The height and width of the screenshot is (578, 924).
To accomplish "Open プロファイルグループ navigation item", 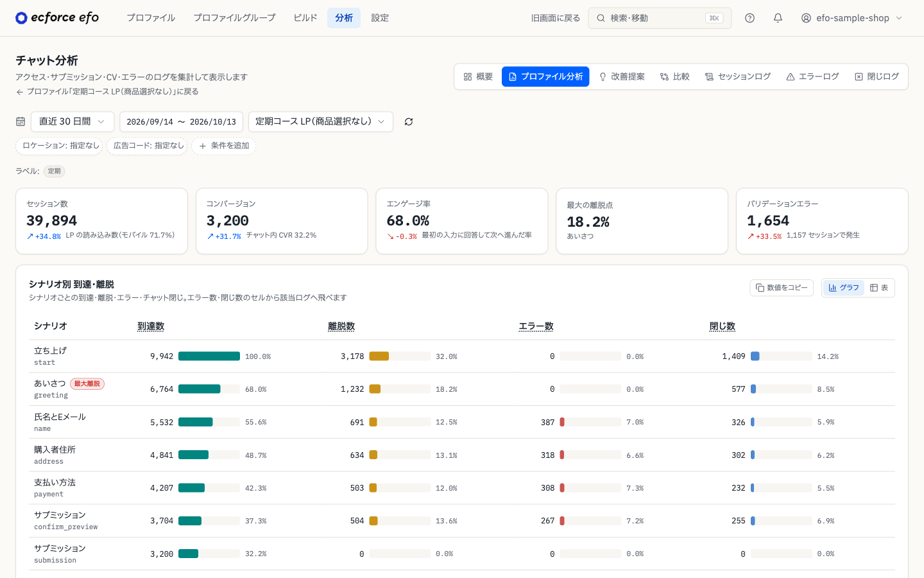I will pyautogui.click(x=234, y=18).
